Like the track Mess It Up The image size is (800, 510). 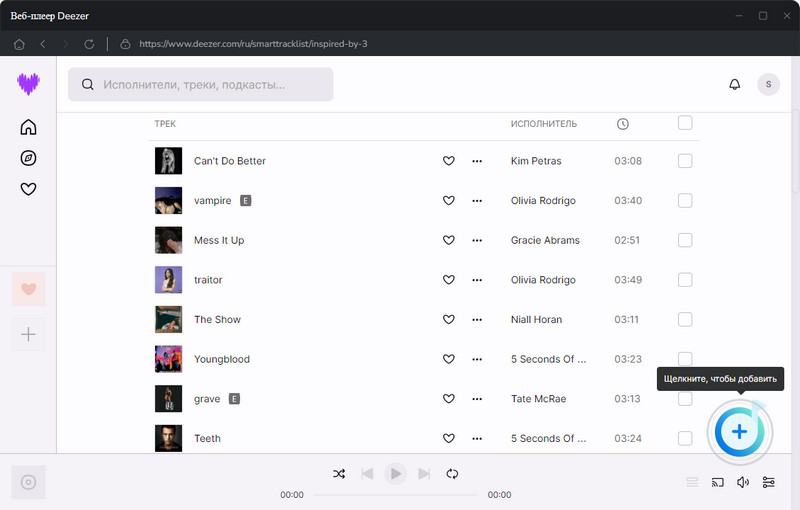[448, 240]
